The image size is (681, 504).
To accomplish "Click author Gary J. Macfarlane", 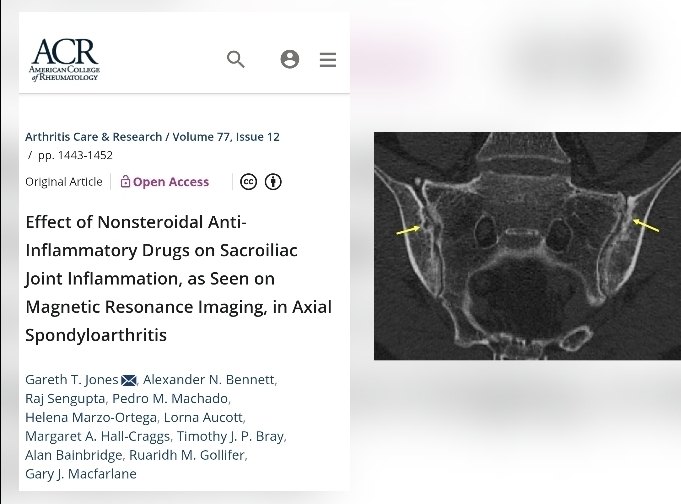I will click(80, 473).
